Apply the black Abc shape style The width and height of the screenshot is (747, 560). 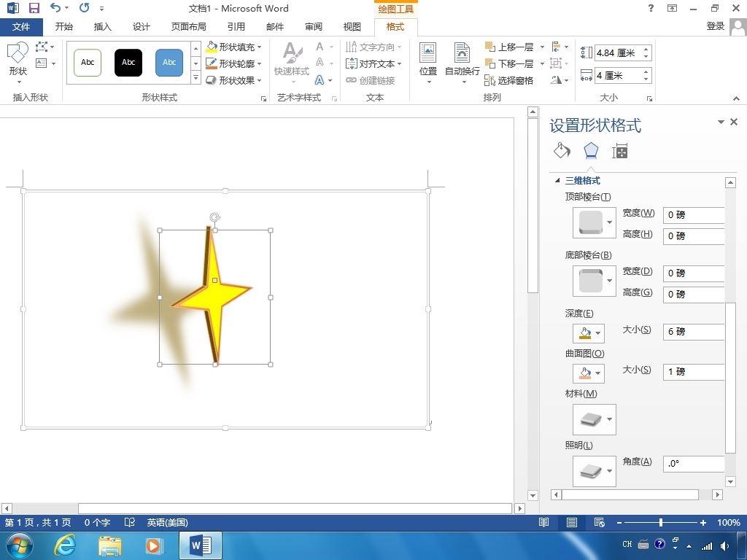[x=128, y=63]
